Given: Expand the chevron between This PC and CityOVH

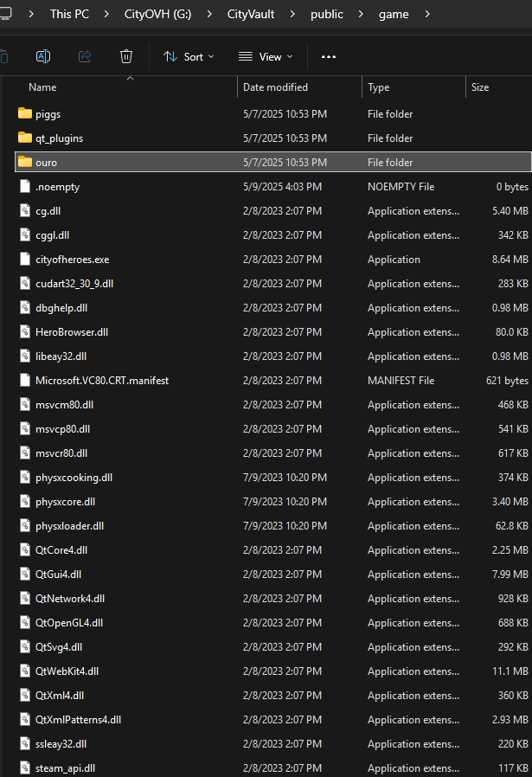Looking at the screenshot, I should (x=109, y=15).
